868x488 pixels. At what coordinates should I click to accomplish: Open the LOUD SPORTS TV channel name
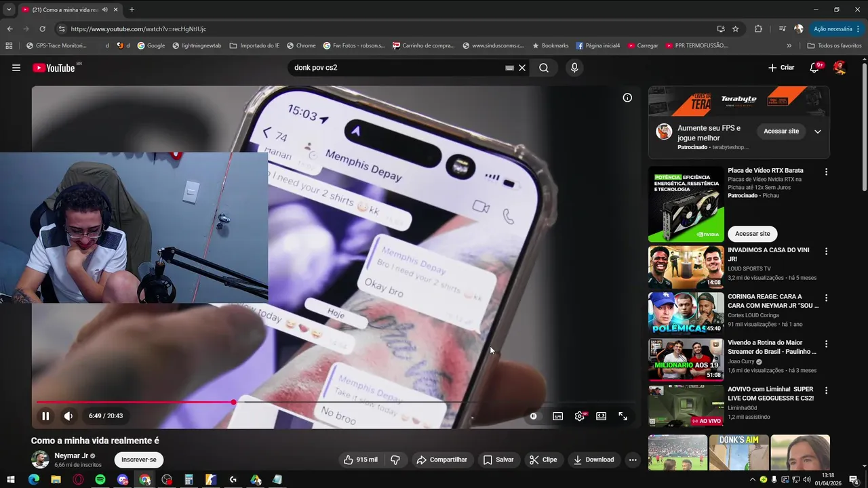click(749, 269)
